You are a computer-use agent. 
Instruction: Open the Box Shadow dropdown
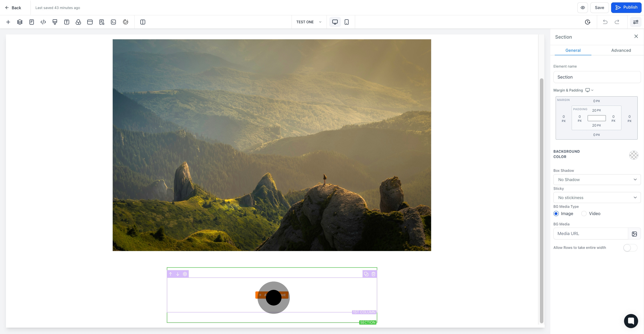(x=597, y=180)
